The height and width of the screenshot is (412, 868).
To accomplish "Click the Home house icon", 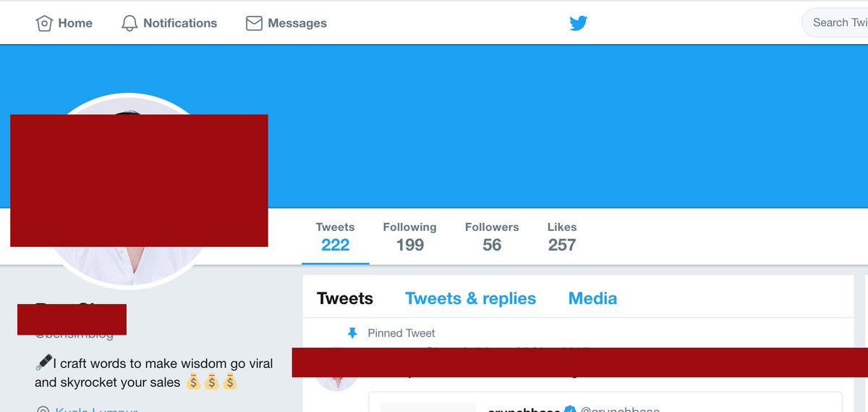I will [44, 23].
